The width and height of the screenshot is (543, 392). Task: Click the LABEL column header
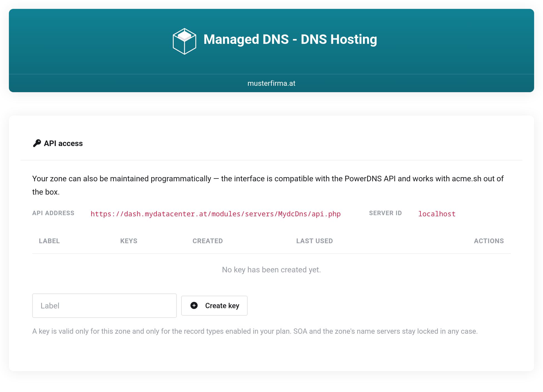pos(49,241)
